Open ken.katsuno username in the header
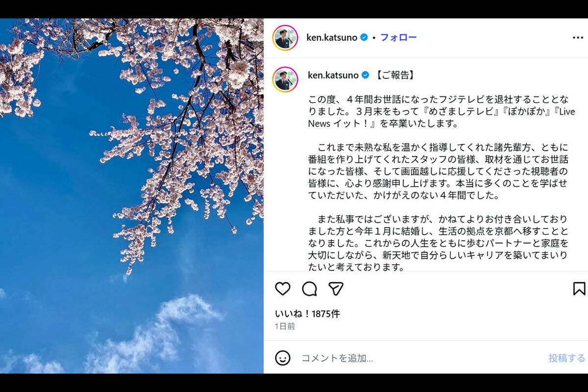This screenshot has height=392, width=588. click(x=332, y=38)
